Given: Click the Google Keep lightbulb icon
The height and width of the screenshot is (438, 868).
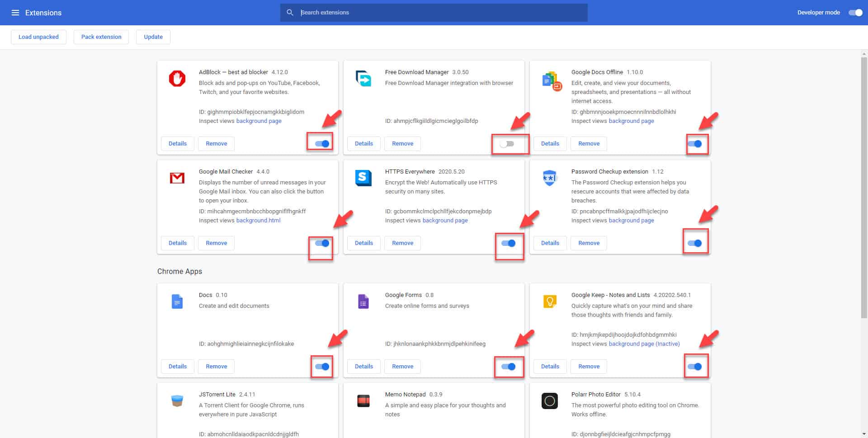Looking at the screenshot, I should pyautogui.click(x=550, y=301).
